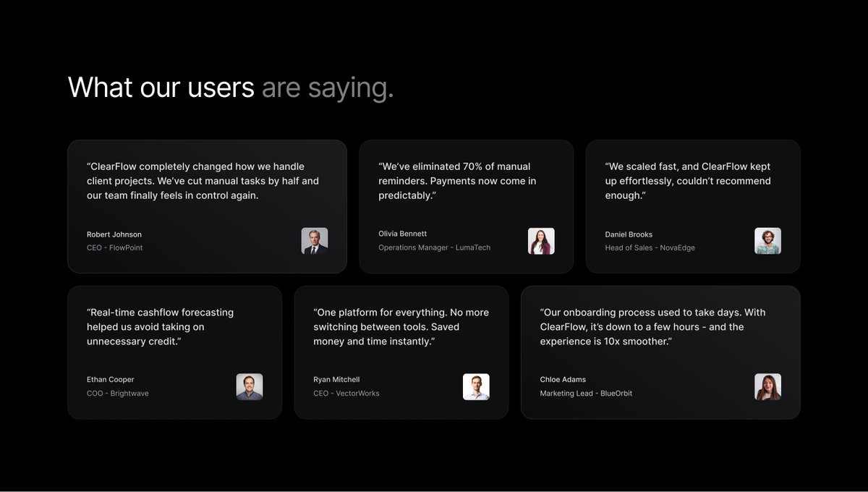Image resolution: width=868 pixels, height=492 pixels.
Task: Click the name 'Robert Johnson'
Action: (114, 234)
